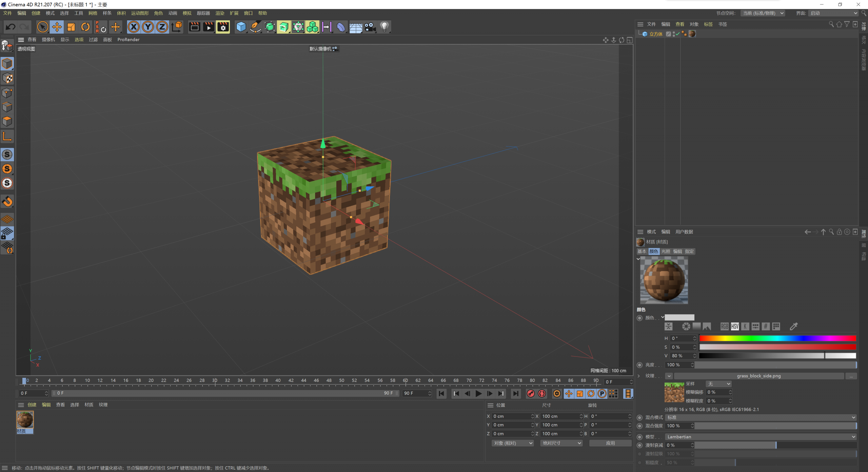Click the Undo arrow icon
Screen dimensions: 868x472
point(11,27)
